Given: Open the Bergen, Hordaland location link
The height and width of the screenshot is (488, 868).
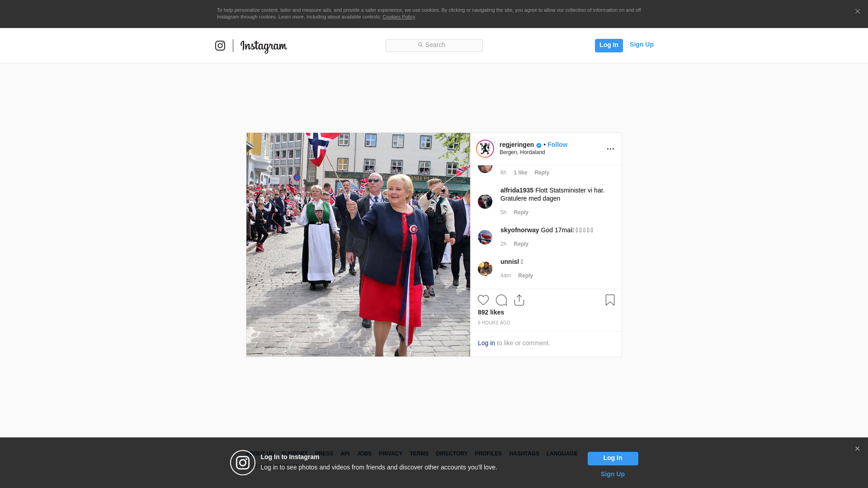Looking at the screenshot, I should click(x=522, y=152).
